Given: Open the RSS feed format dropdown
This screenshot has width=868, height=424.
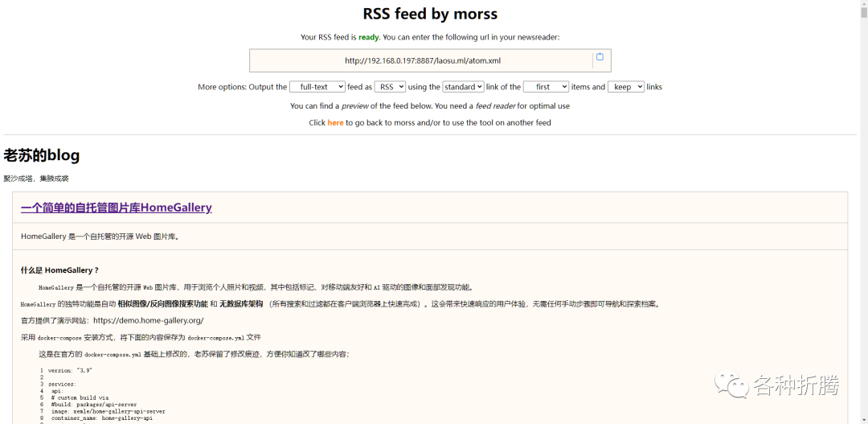Looking at the screenshot, I should coord(390,87).
